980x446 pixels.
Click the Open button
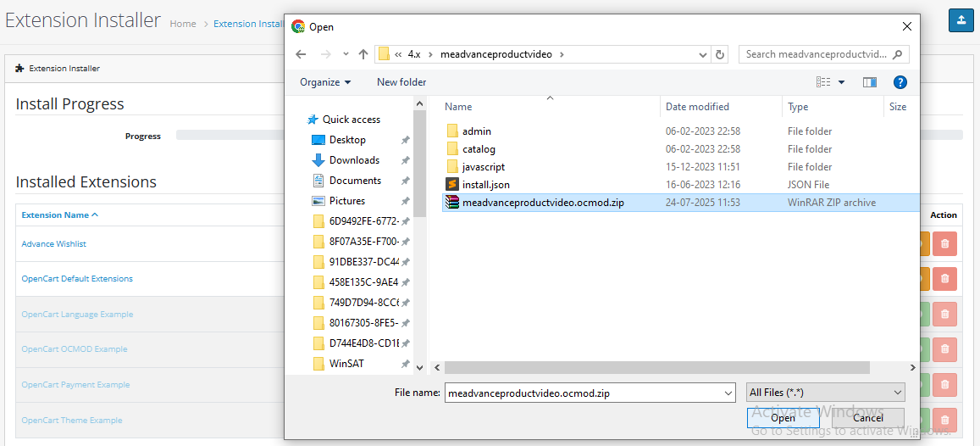783,418
